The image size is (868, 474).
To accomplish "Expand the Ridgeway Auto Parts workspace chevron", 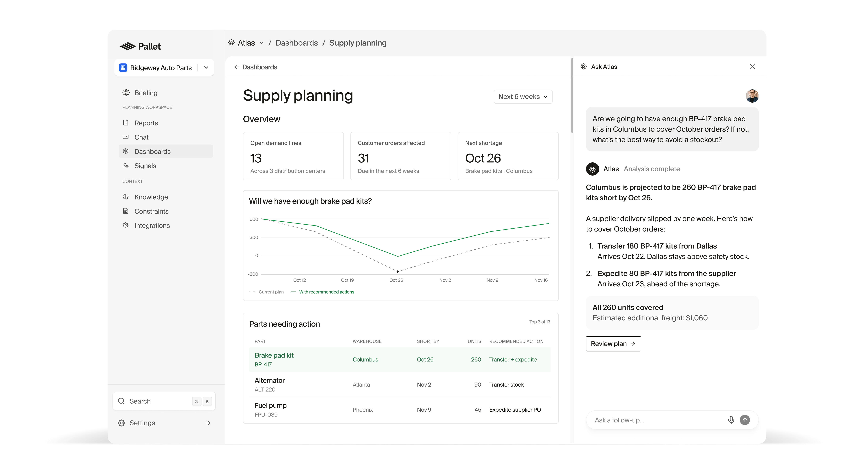I will [206, 68].
